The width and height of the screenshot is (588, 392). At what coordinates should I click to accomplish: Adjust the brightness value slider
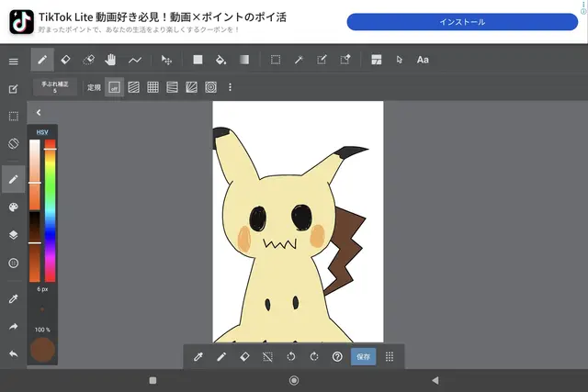click(35, 246)
